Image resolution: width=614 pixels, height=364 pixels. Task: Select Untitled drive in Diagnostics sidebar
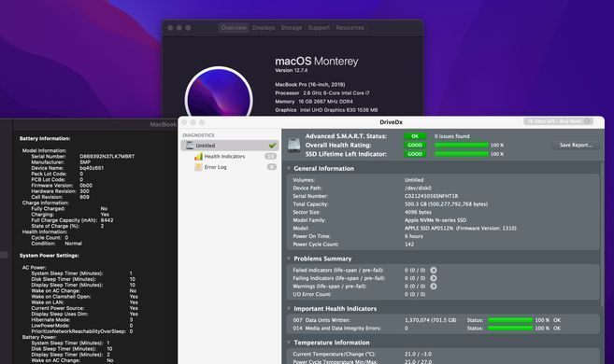pyautogui.click(x=230, y=146)
